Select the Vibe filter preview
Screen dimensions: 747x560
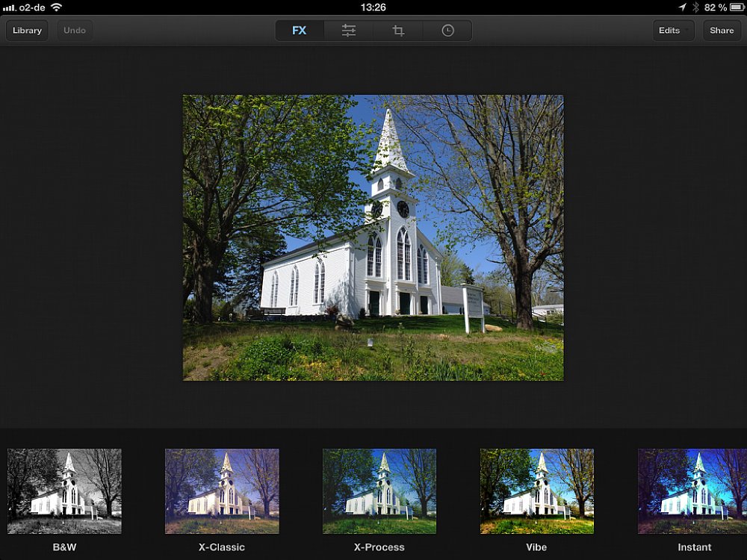pos(537,491)
